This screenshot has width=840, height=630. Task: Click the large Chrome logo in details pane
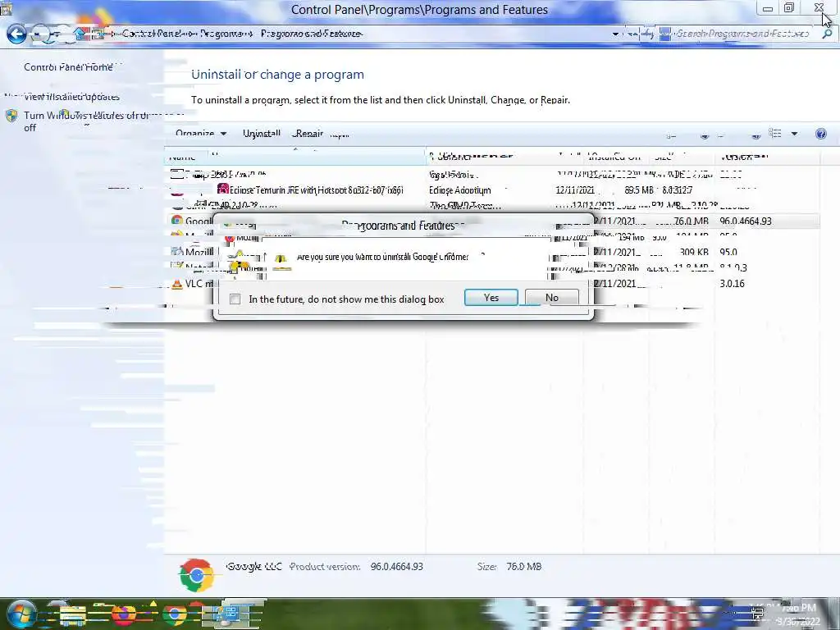[197, 575]
